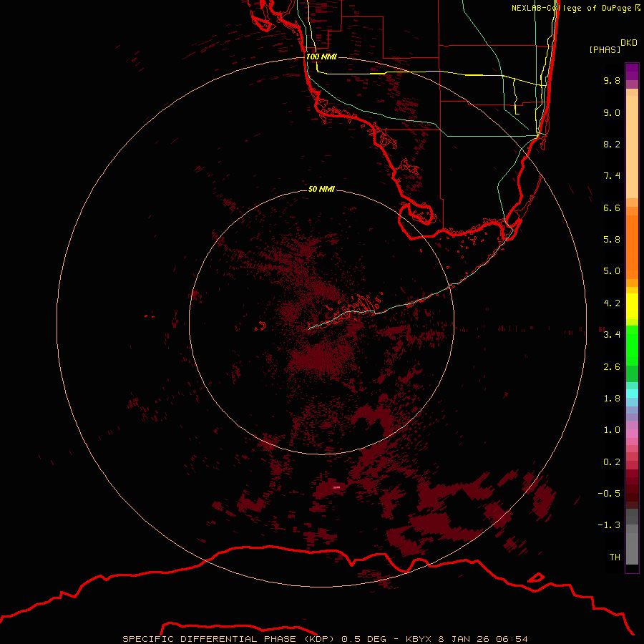
Task: Click the 9.0 value on the color scale
Action: (612, 112)
